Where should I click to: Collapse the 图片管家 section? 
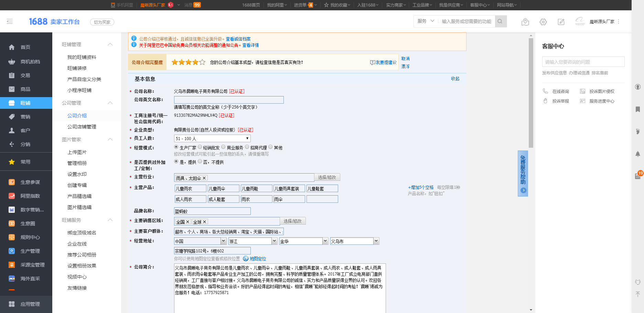point(110,139)
